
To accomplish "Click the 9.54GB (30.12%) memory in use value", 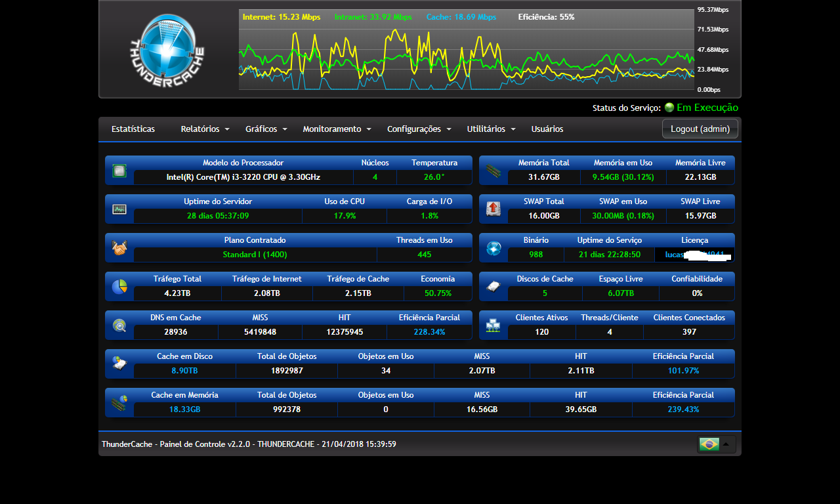I will click(623, 177).
